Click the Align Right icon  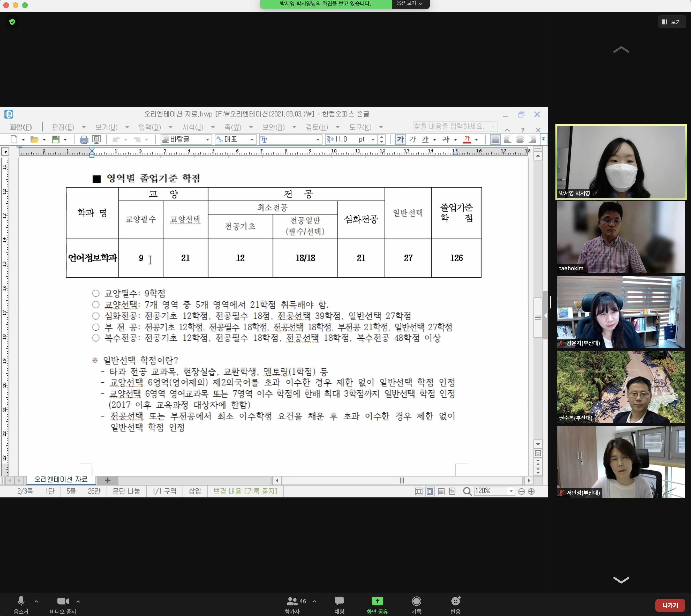pyautogui.click(x=532, y=139)
